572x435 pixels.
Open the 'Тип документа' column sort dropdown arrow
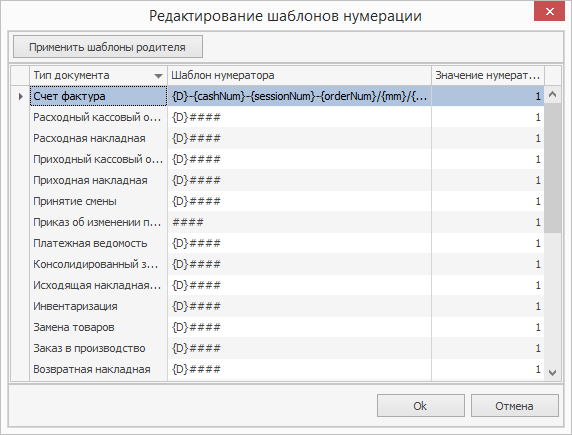pos(158,76)
